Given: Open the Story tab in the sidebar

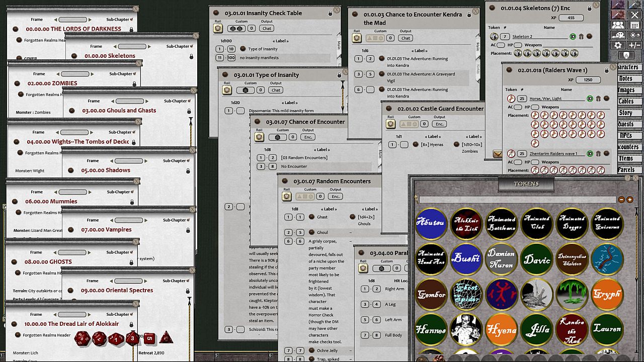Looking at the screenshot, I should tap(627, 113).
